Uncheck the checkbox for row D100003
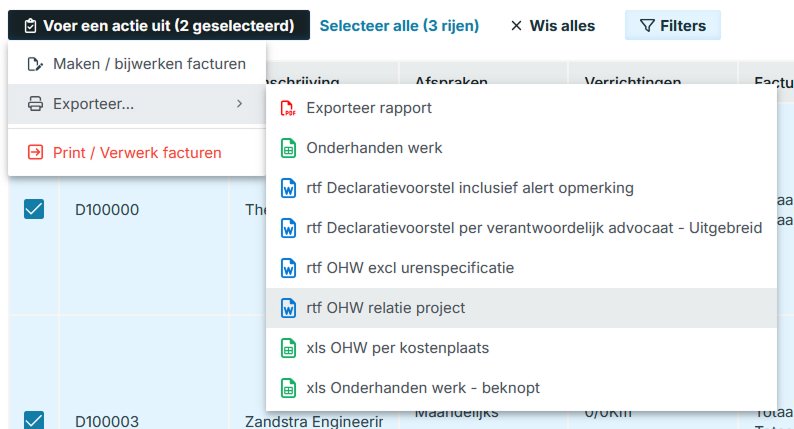Screen dimensions: 794x429 click(34, 421)
